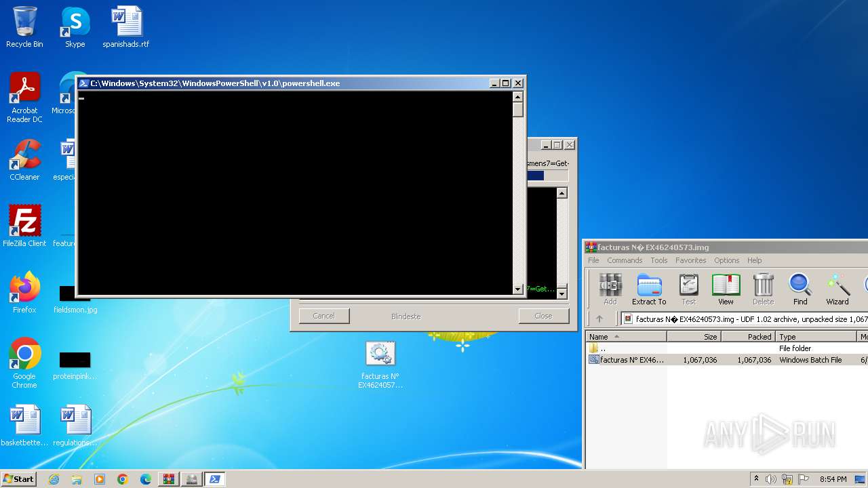Switch to PowerShell taskbar button

pyautogui.click(x=215, y=479)
